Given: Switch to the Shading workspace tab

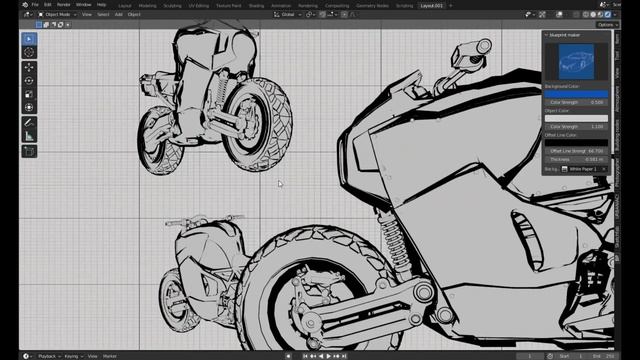Looking at the screenshot, I should [x=256, y=6].
